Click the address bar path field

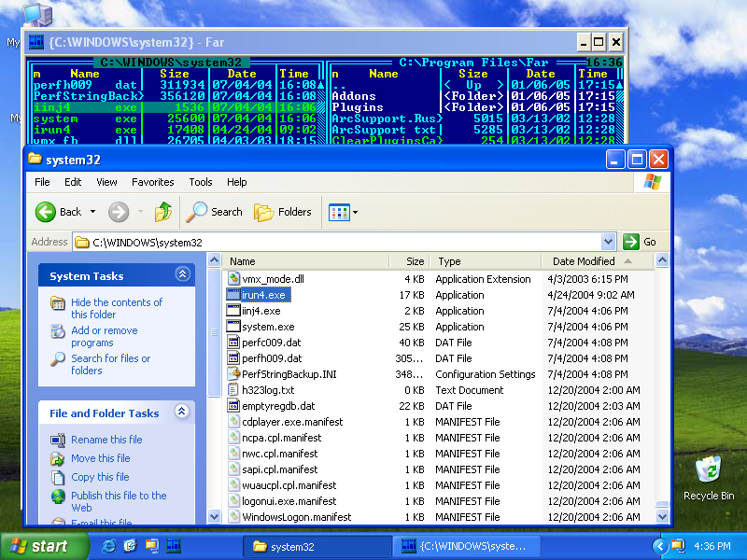pyautogui.click(x=337, y=243)
